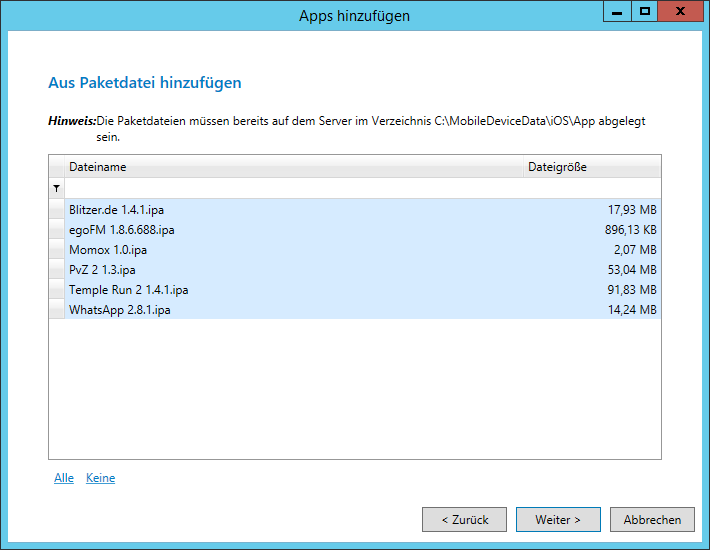The height and width of the screenshot is (550, 710).
Task: Go back with the Zurück button
Action: pos(466,519)
